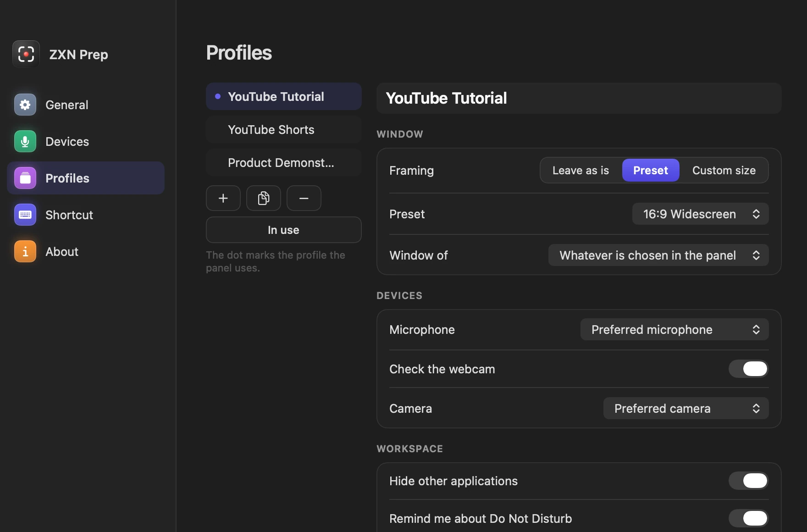Click the General gear icon
This screenshot has height=532, width=807.
25,105
